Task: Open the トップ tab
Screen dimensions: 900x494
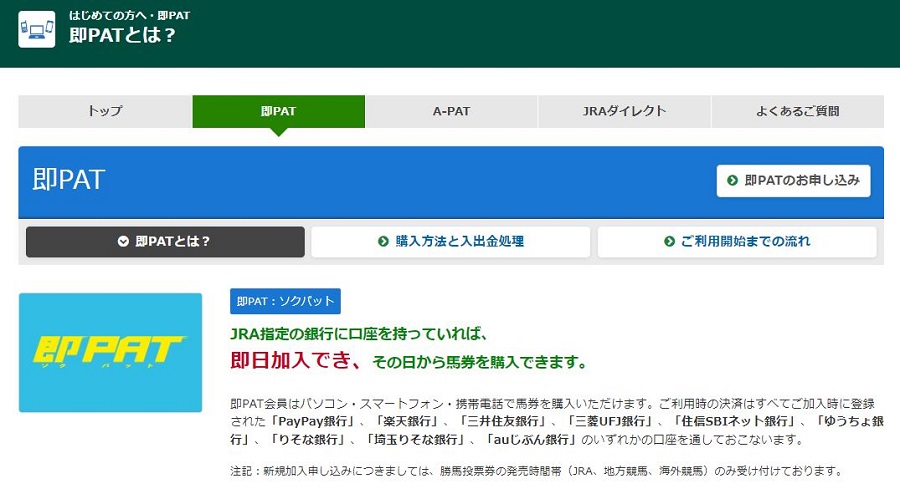Action: tap(105, 111)
